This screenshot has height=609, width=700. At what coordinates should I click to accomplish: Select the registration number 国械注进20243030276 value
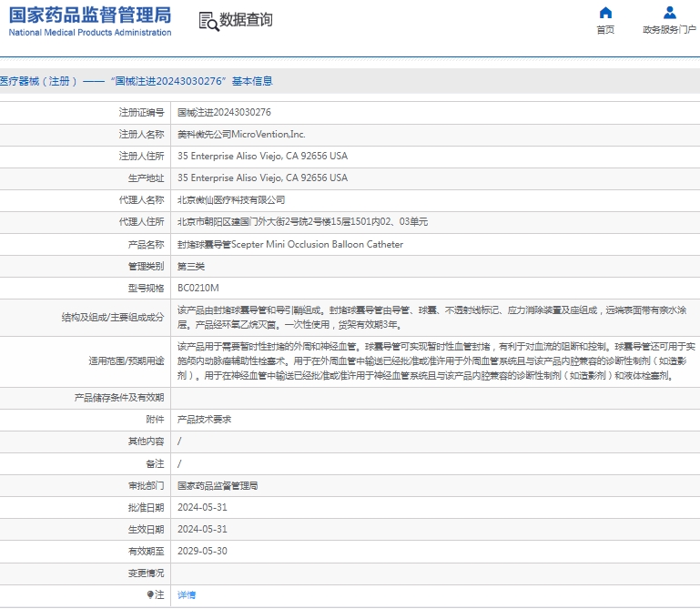224,113
